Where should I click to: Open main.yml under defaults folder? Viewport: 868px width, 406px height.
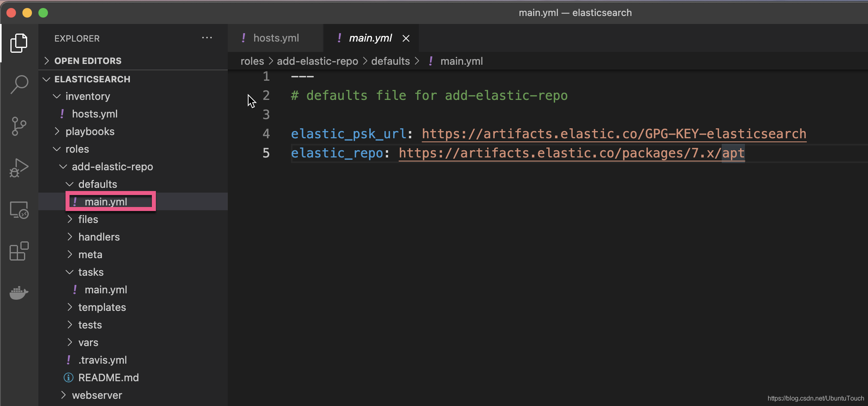tap(133, 202)
